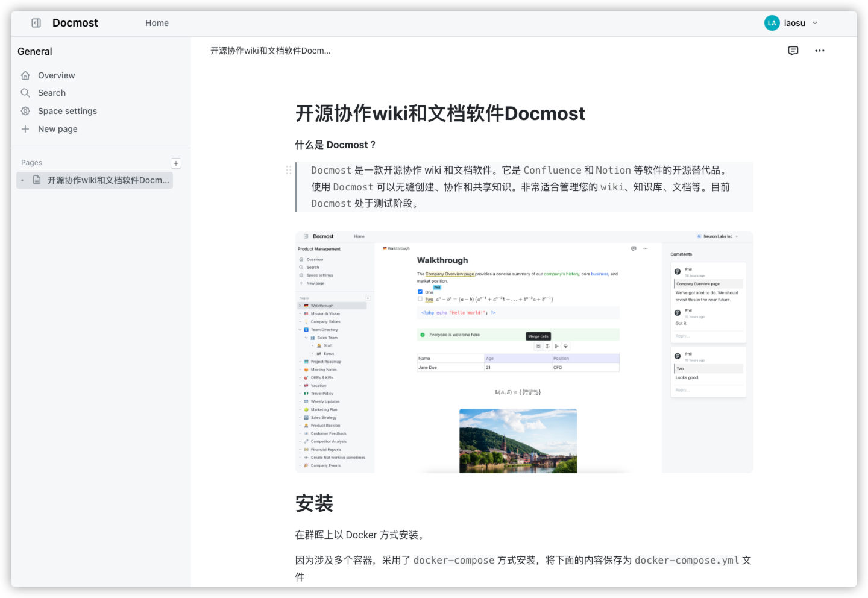Viewport: 868px width, 598px height.
Task: Click the breadcrumb title 开源协作wiki和文档软件Docm...
Action: 270,51
